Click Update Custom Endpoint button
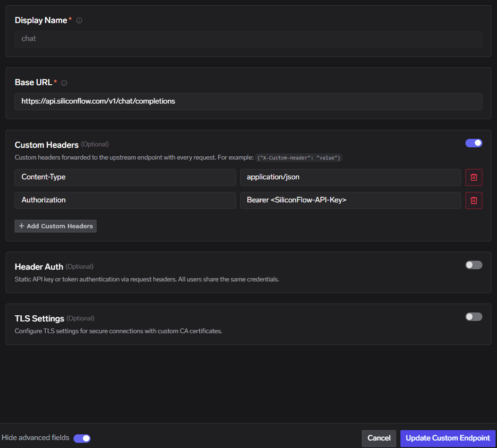The width and height of the screenshot is (497, 448). 448,438
